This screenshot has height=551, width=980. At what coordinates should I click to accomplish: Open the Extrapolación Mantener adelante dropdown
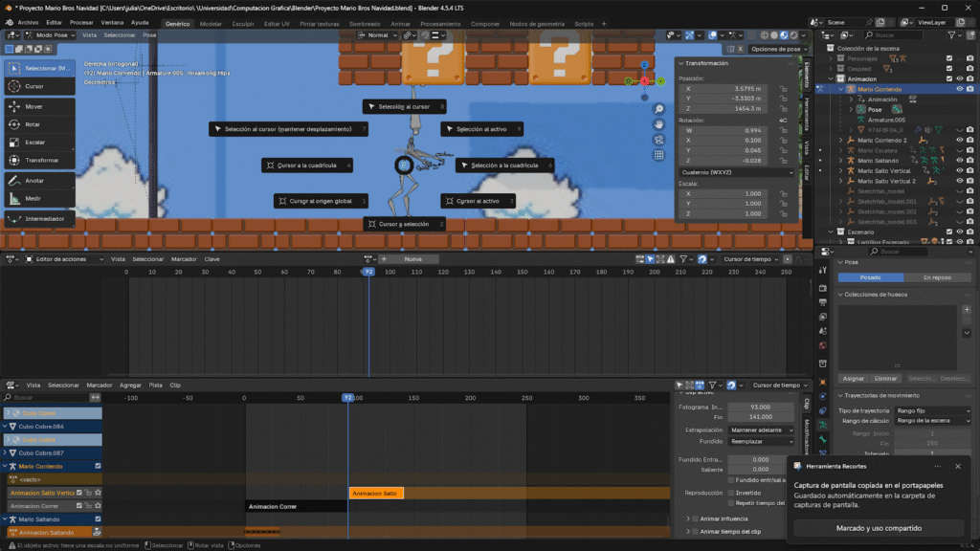tap(761, 430)
